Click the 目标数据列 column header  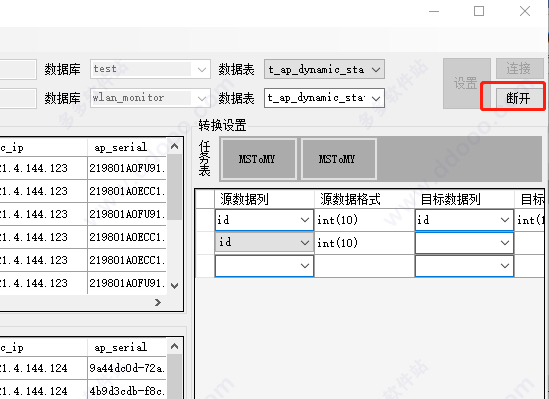point(465,199)
